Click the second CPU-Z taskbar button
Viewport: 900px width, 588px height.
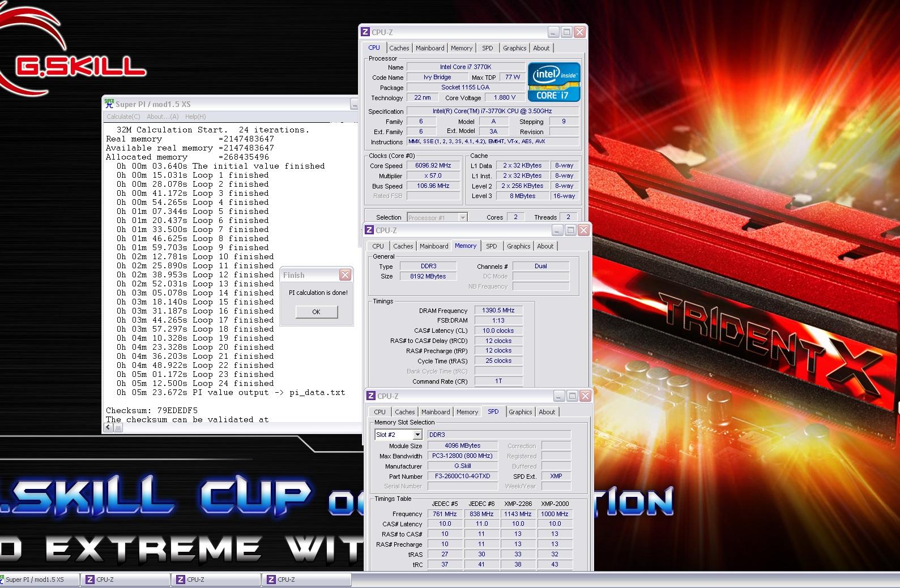(216, 580)
